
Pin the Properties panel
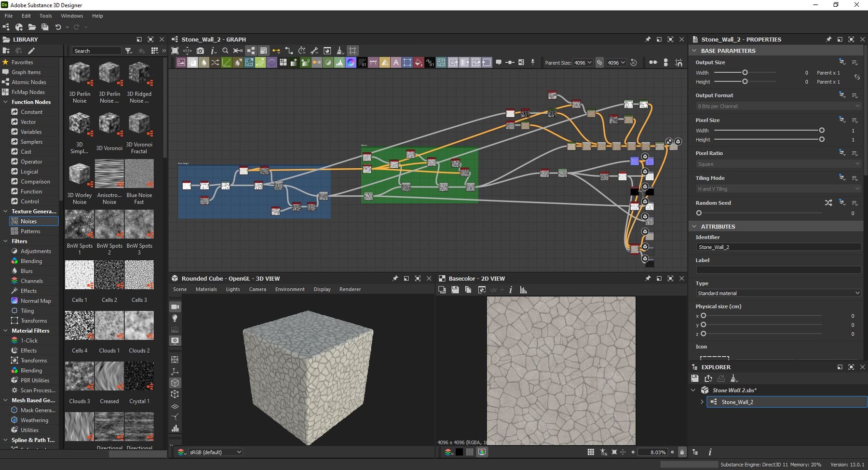point(828,40)
